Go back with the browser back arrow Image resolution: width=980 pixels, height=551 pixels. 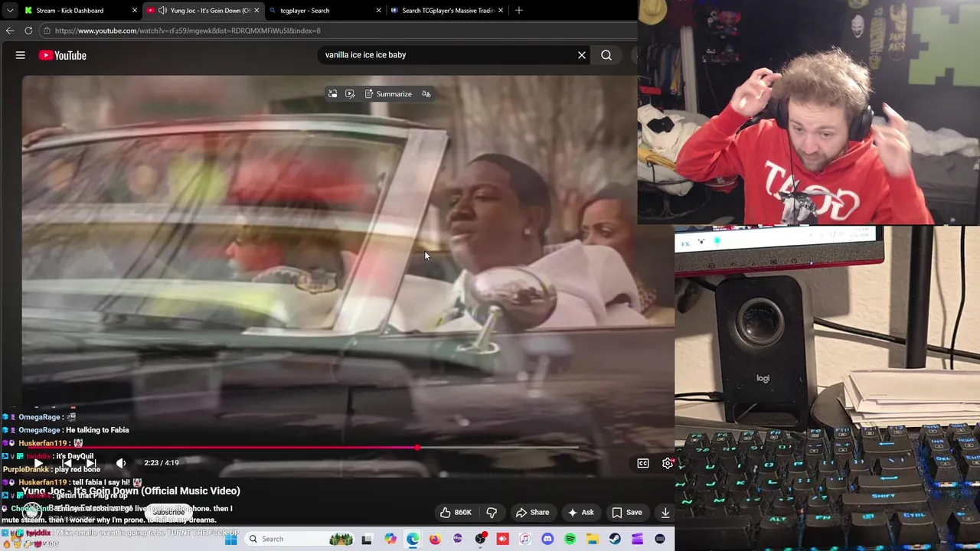coord(10,31)
